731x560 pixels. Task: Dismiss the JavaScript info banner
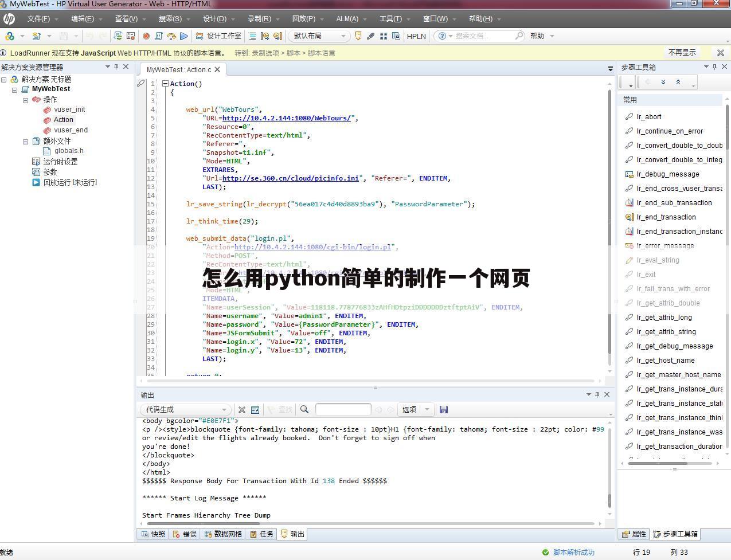(721, 53)
